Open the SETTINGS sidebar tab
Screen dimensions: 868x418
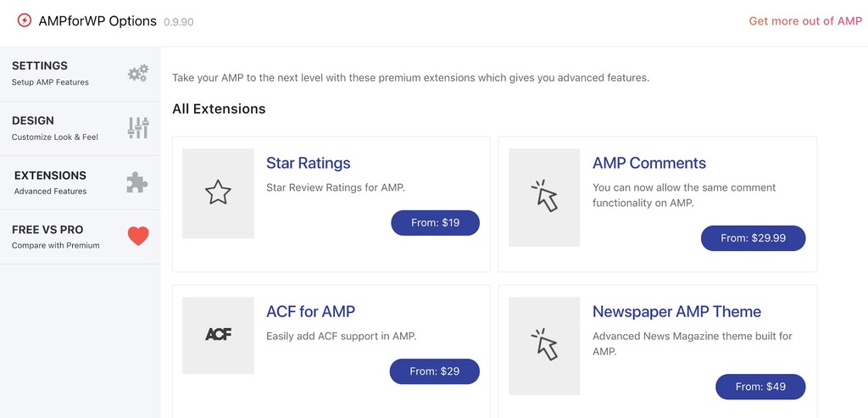80,74
